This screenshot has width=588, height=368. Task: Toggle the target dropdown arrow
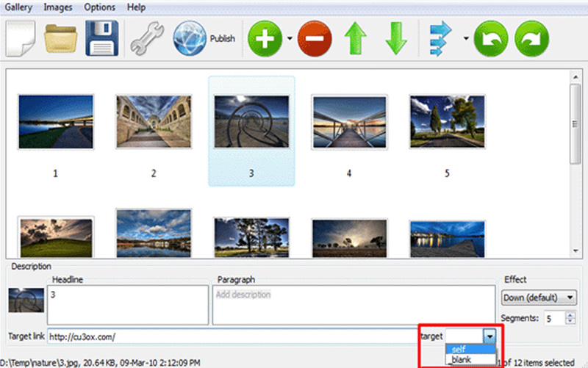[490, 336]
